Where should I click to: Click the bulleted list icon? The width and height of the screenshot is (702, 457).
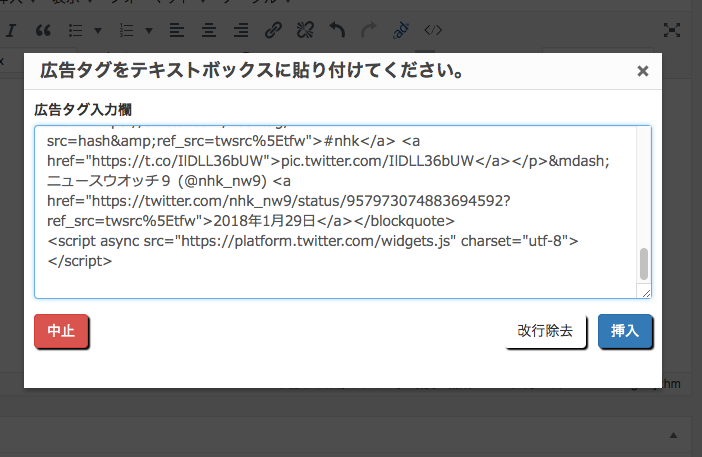(x=76, y=30)
